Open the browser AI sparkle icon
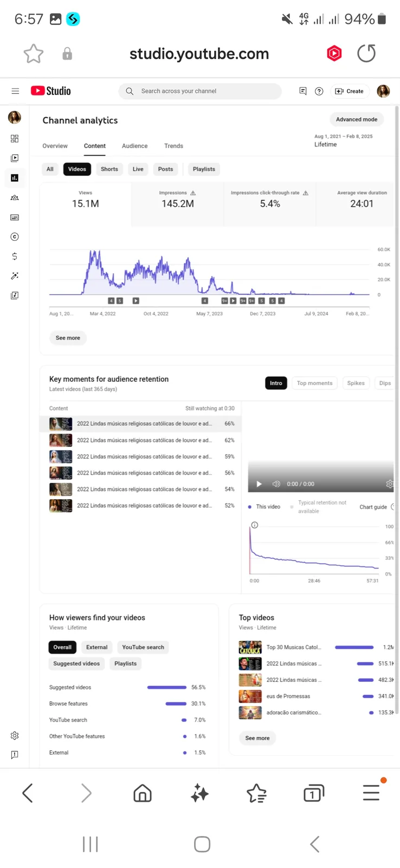The width and height of the screenshot is (400, 868). coord(199,794)
